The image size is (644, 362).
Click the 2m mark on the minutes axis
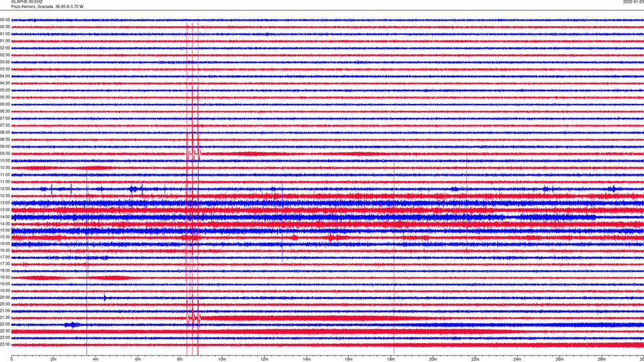click(54, 359)
